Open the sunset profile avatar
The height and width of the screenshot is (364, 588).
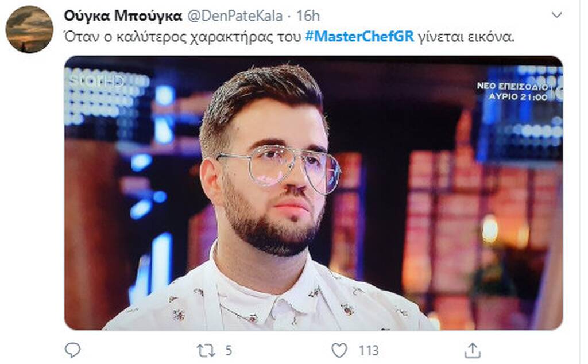pyautogui.click(x=29, y=29)
